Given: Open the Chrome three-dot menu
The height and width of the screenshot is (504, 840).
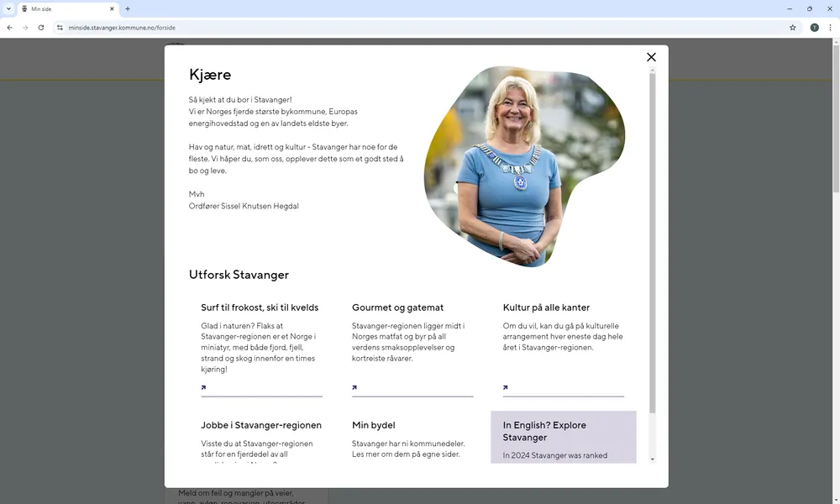Looking at the screenshot, I should tap(830, 28).
